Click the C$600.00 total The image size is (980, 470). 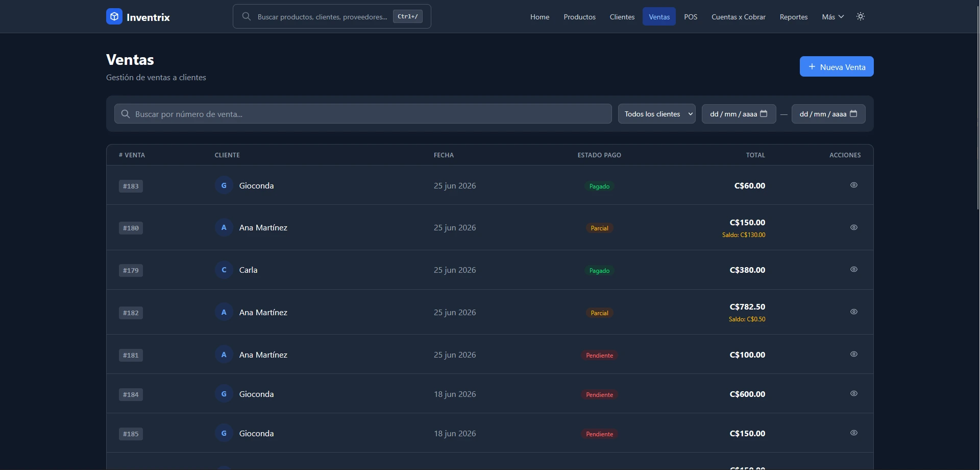747,394
